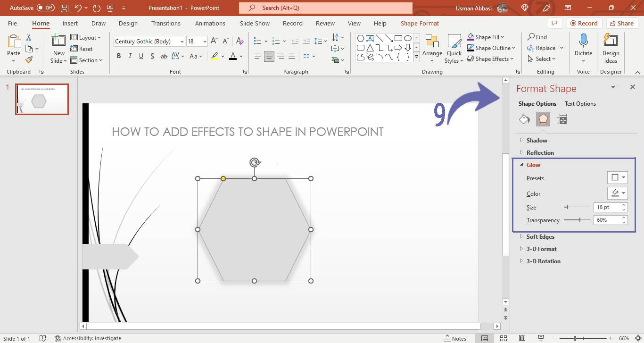This screenshot has height=343, width=644.
Task: Open the Insert tab
Action: [x=70, y=23]
